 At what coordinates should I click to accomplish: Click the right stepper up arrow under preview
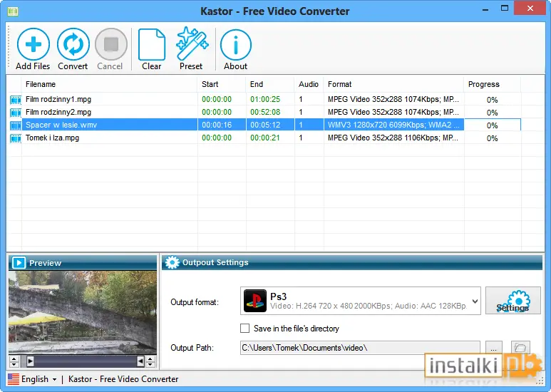tap(150, 359)
